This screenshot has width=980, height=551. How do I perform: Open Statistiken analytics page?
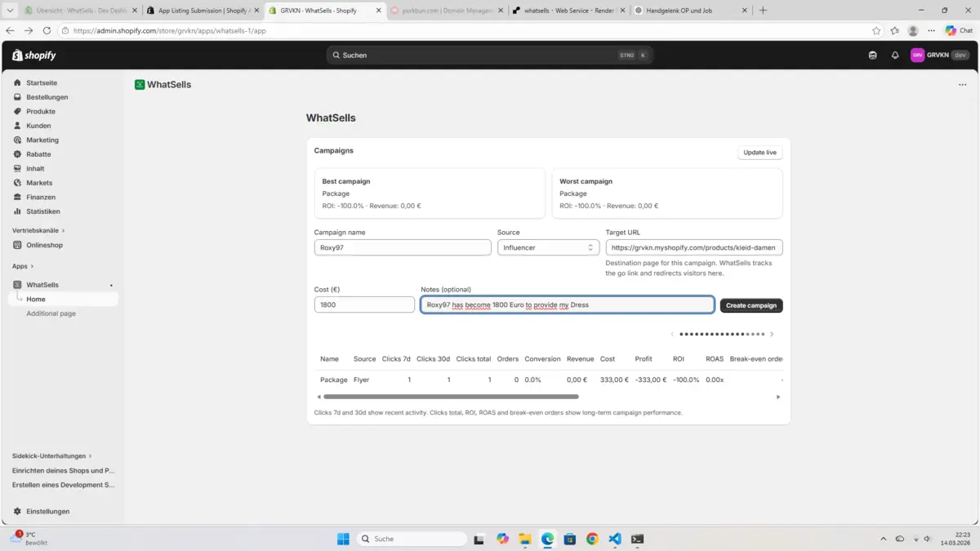pos(43,211)
